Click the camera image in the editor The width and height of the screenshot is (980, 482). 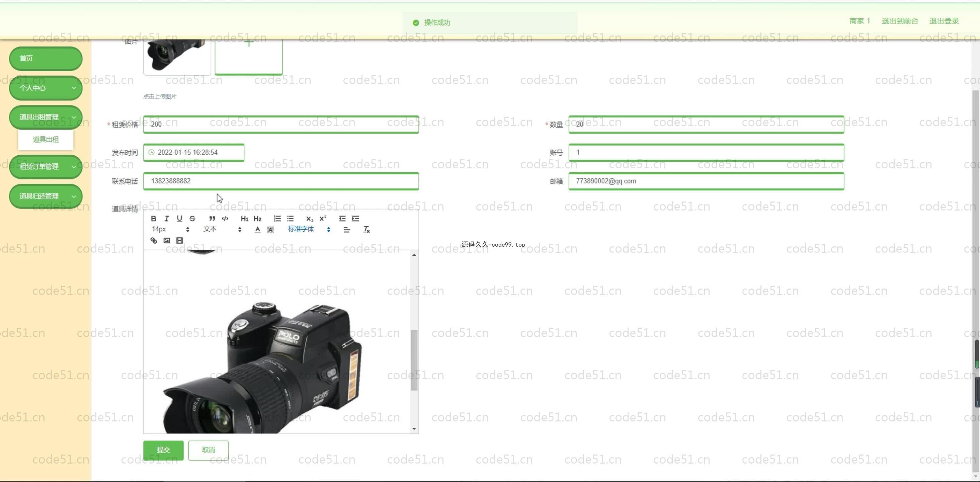(262, 367)
